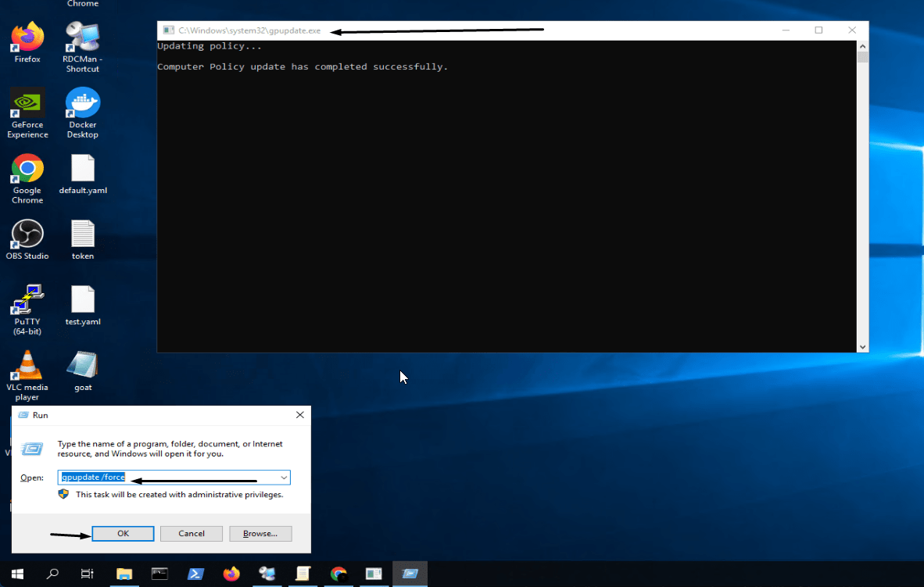Click Cancel in the Run dialog

coord(192,533)
